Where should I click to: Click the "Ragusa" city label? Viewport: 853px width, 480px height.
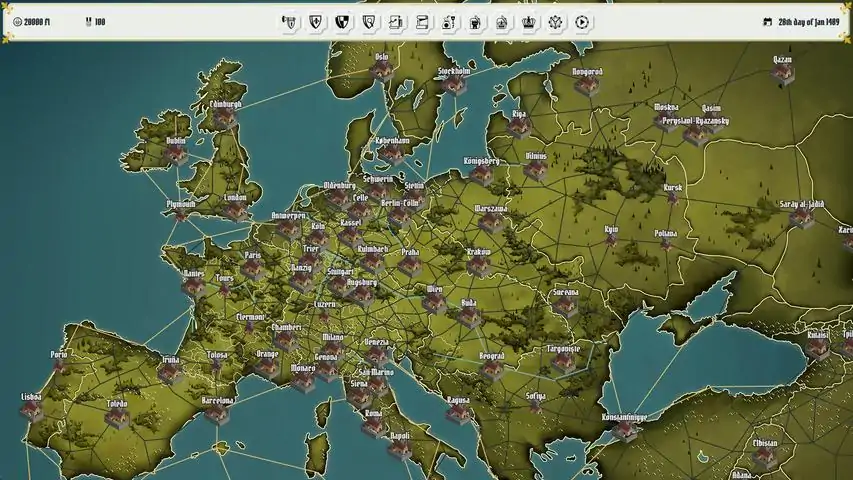coord(458,400)
